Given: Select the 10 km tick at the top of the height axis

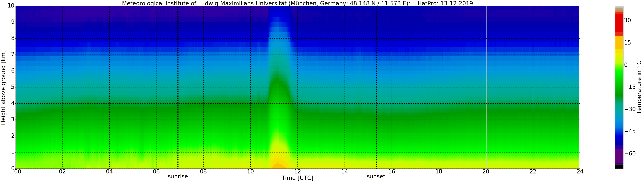Looking at the screenshot, I should pyautogui.click(x=11, y=5).
